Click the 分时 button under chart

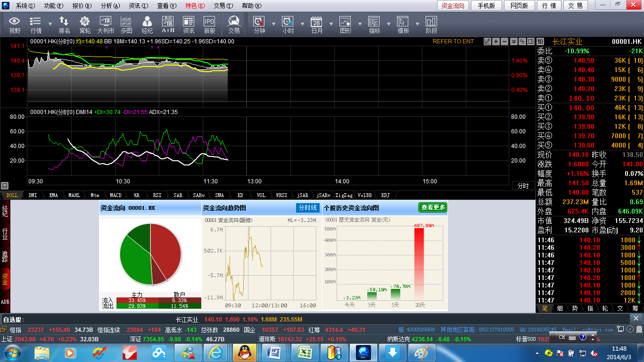pos(523,186)
